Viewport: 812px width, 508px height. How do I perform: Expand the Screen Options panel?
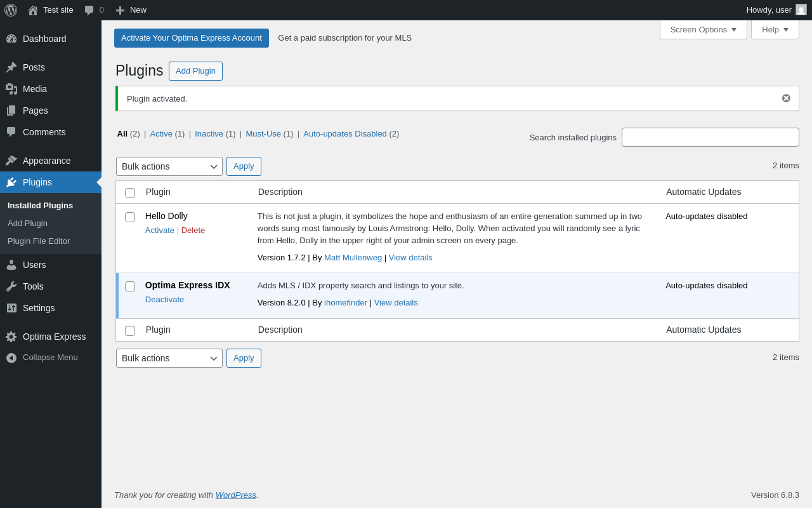704,29
